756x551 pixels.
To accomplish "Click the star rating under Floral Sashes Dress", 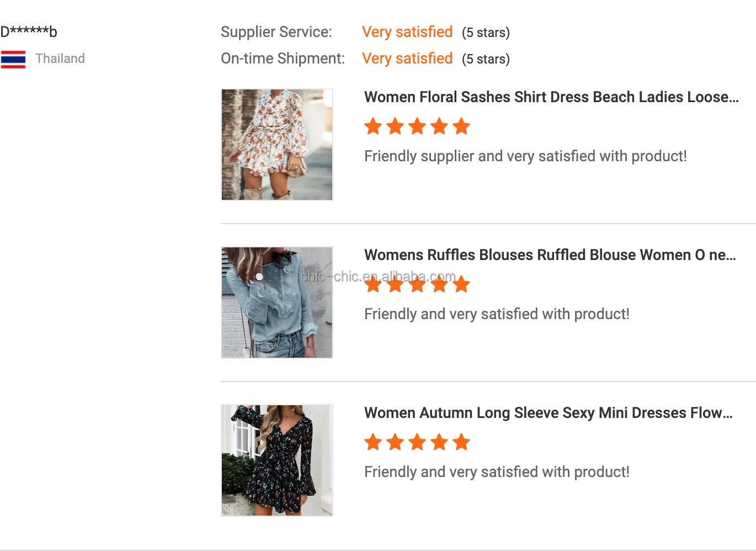I will (417, 126).
